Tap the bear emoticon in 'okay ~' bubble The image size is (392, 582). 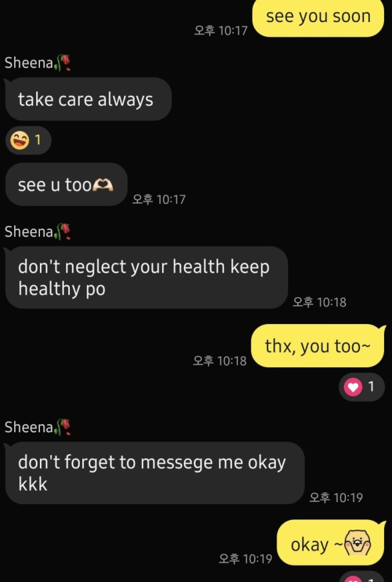(x=358, y=543)
